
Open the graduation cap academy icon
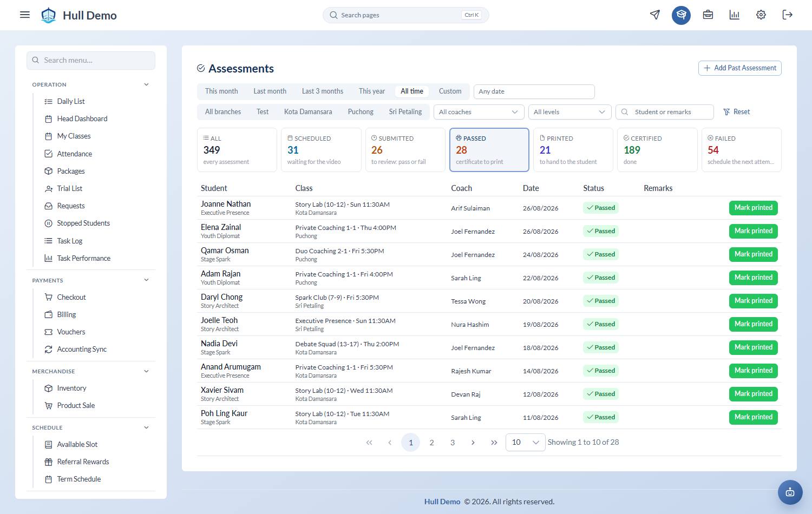pyautogui.click(x=681, y=15)
